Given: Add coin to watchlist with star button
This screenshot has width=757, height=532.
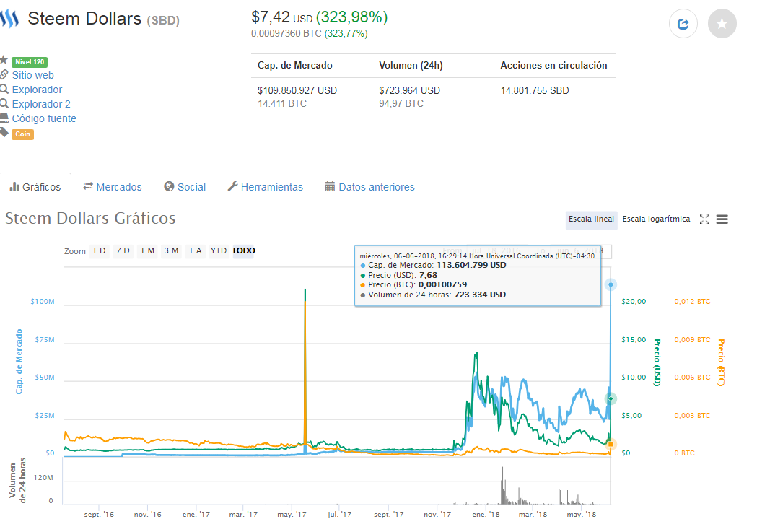Looking at the screenshot, I should (722, 24).
